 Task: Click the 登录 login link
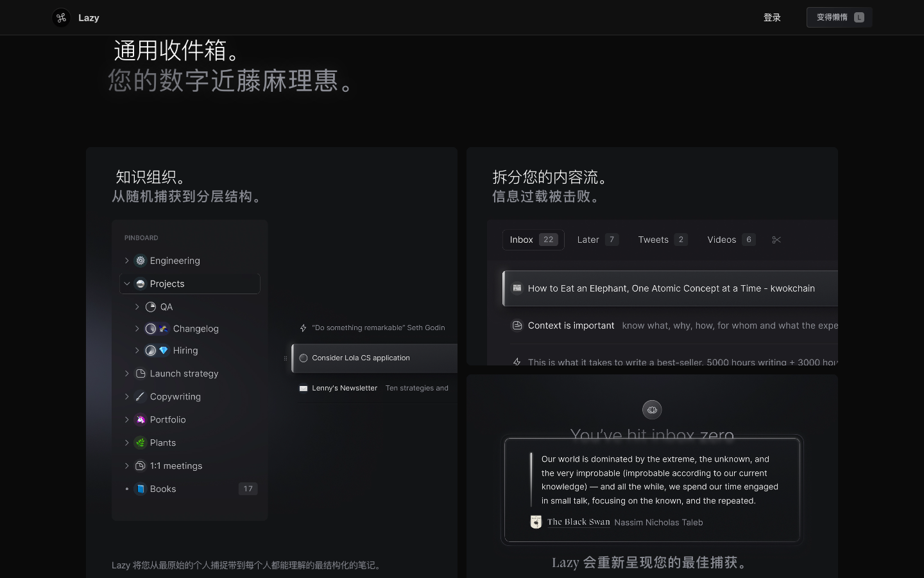(x=772, y=18)
